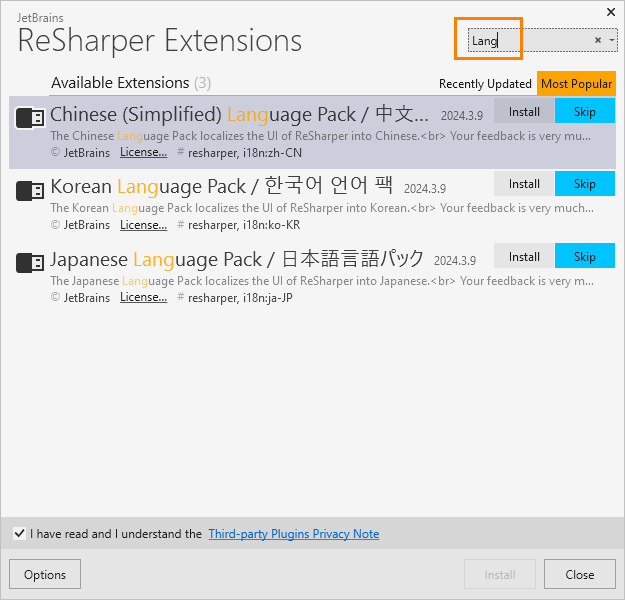The width and height of the screenshot is (625, 600).
Task: Open the search box dropdown arrow
Action: pos(611,40)
